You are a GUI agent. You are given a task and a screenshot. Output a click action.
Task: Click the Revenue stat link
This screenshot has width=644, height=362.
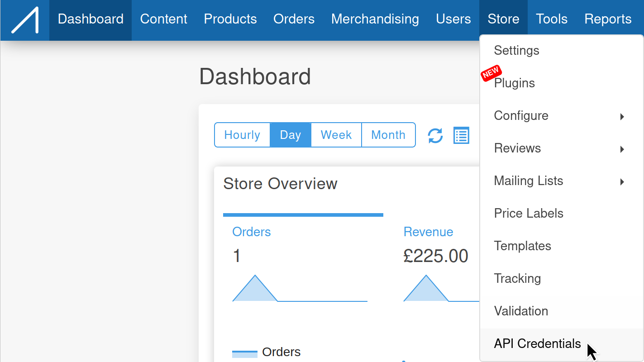coord(428,232)
